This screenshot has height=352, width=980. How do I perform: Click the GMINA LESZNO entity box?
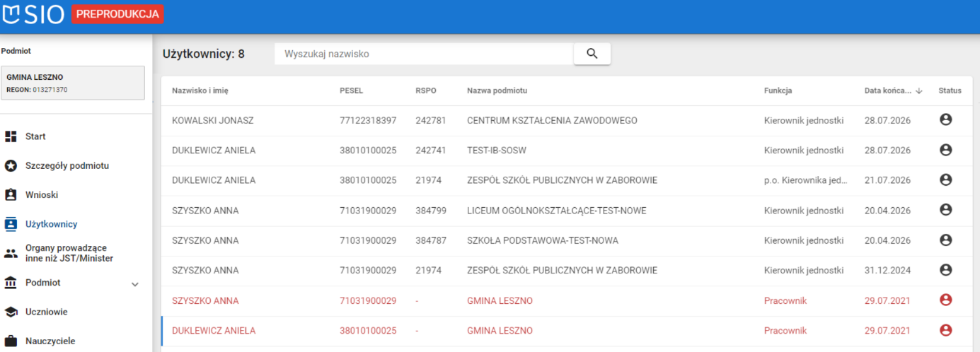[74, 83]
